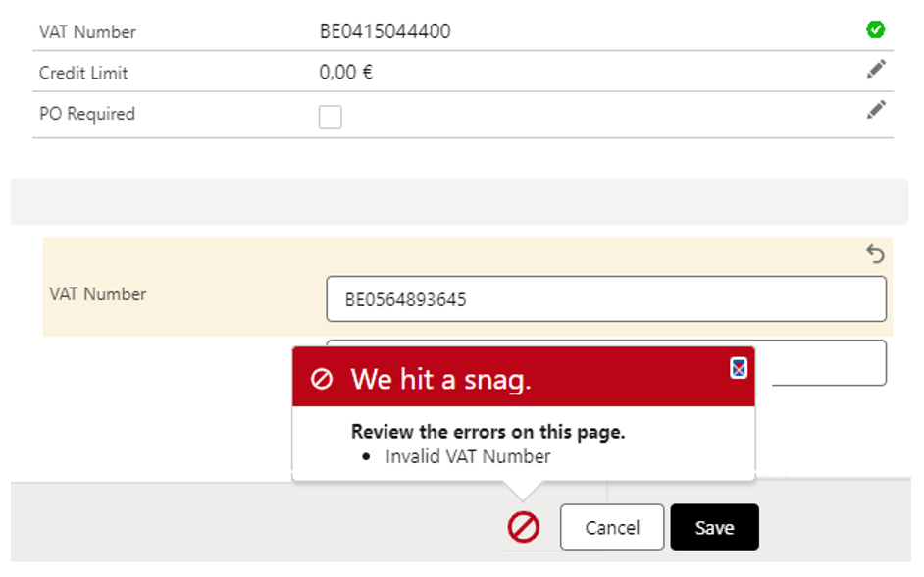Undo the VAT Number change
The height and width of the screenshot is (577, 924).
coord(875,255)
